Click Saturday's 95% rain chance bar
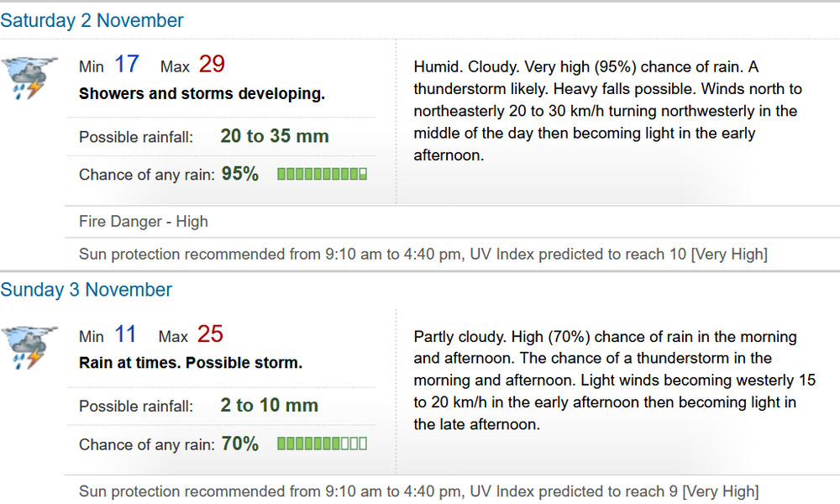This screenshot has height=504, width=840. [322, 174]
